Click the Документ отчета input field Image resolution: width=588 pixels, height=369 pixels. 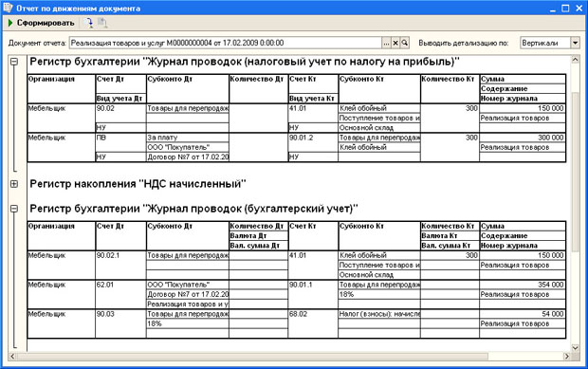pyautogui.click(x=226, y=43)
